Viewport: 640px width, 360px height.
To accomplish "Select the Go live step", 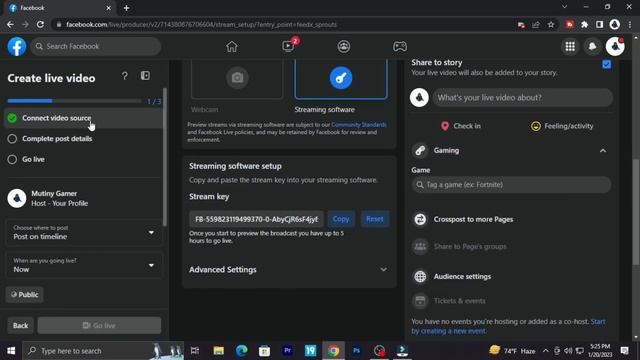I will coord(84,160).
